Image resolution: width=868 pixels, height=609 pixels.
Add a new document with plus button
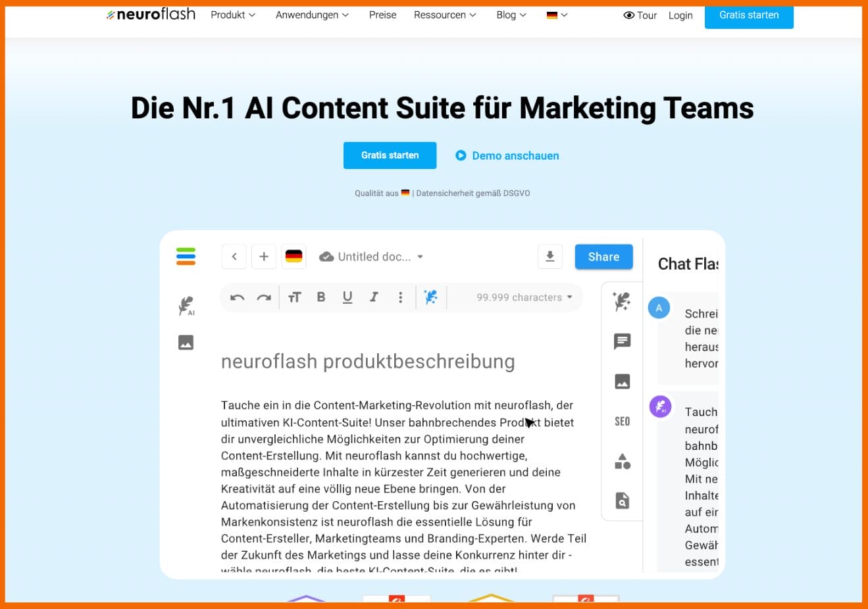[264, 256]
